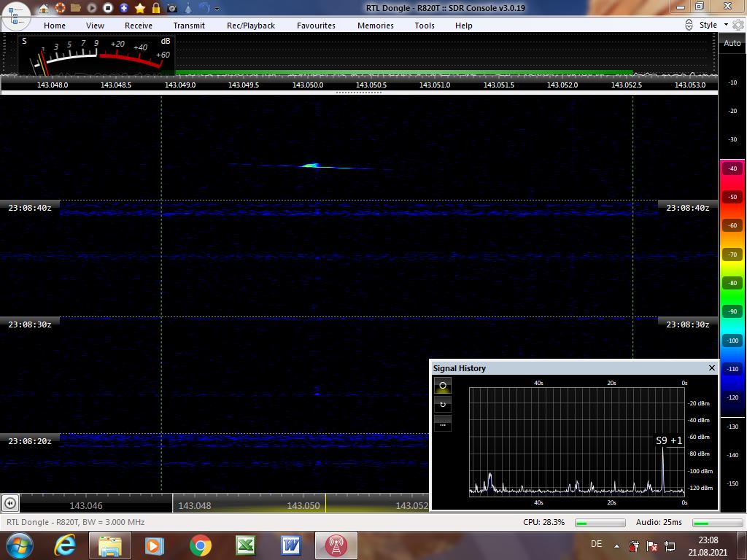Click the reset arrow button in Signal History
Image resolution: width=747 pixels, height=560 pixels.
pos(443,405)
